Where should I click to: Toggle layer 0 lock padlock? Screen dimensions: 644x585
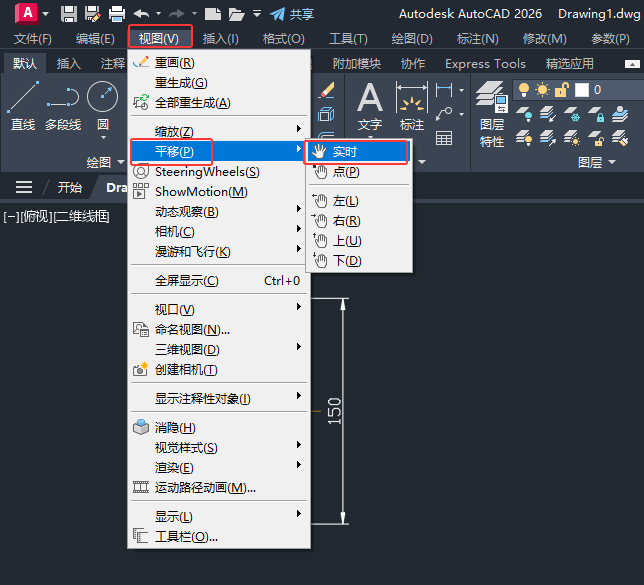[561, 90]
